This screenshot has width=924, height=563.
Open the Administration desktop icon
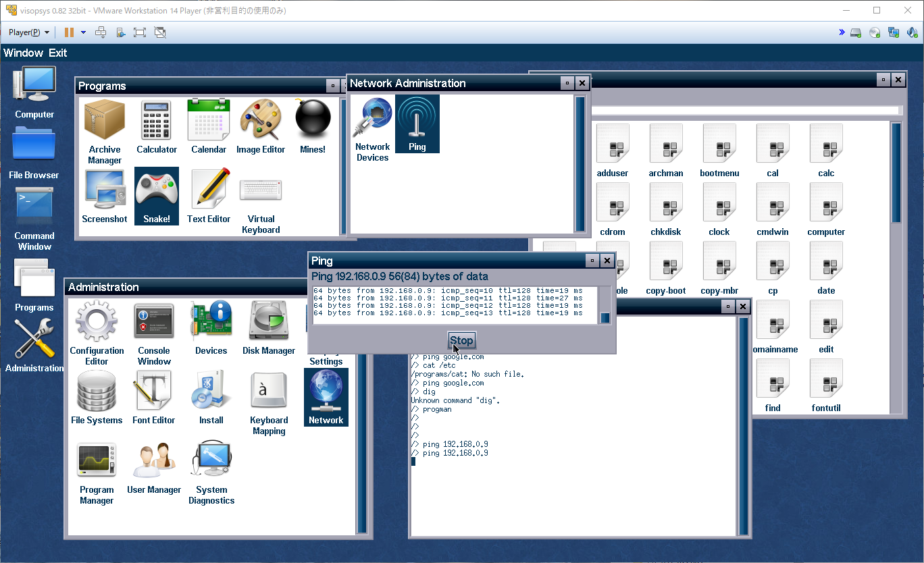(34, 345)
